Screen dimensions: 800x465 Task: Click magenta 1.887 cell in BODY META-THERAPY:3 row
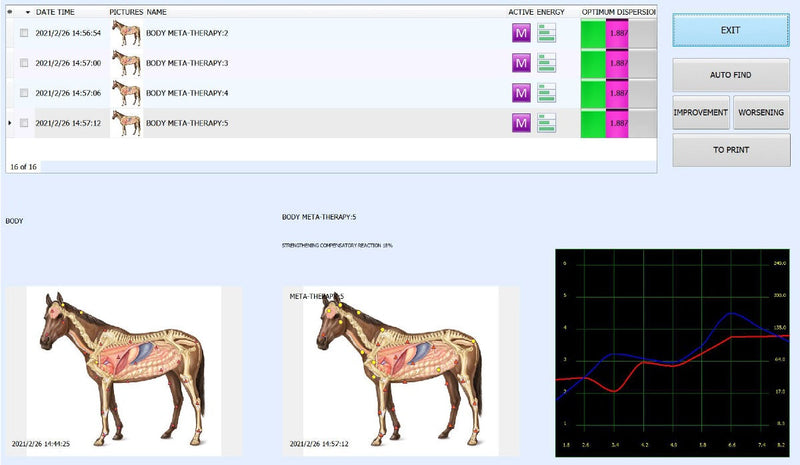[x=617, y=63]
